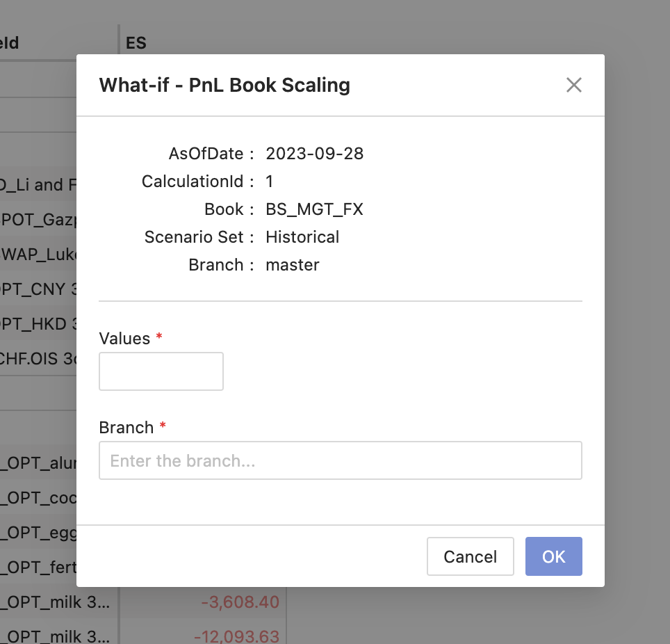This screenshot has height=644, width=670.
Task: Click the Values input field
Action: point(161,371)
